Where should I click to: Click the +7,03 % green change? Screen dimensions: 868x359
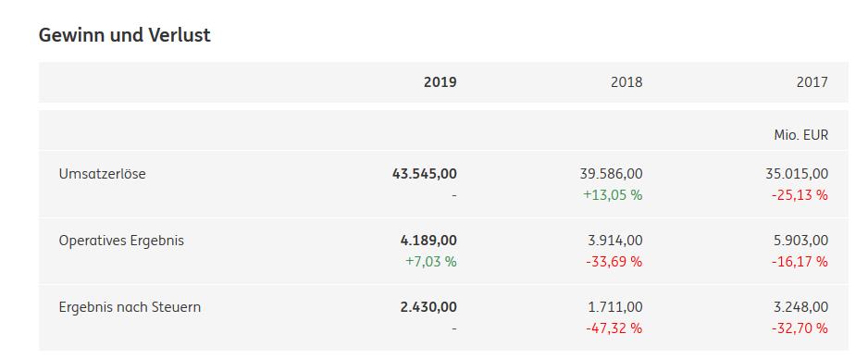[x=431, y=262]
